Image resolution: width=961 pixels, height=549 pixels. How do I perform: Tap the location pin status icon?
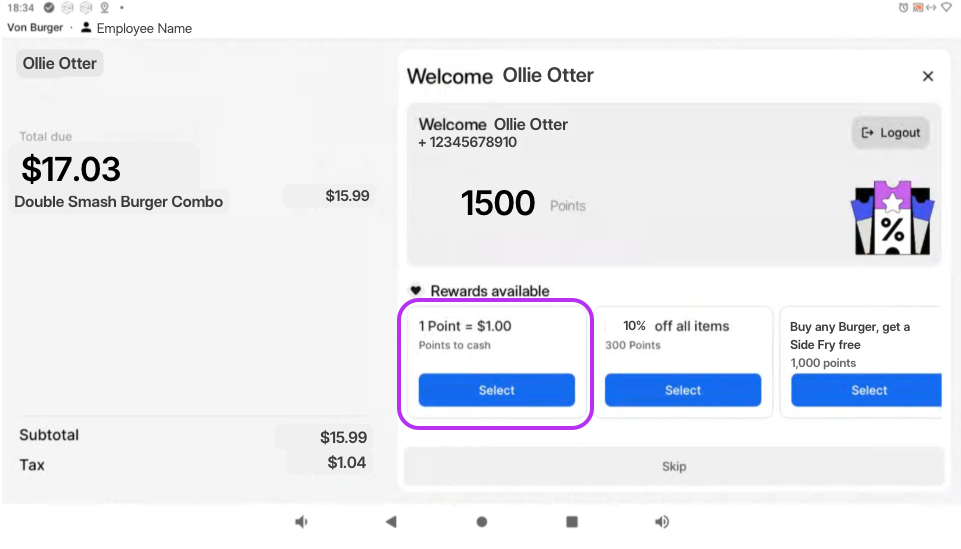(x=104, y=8)
